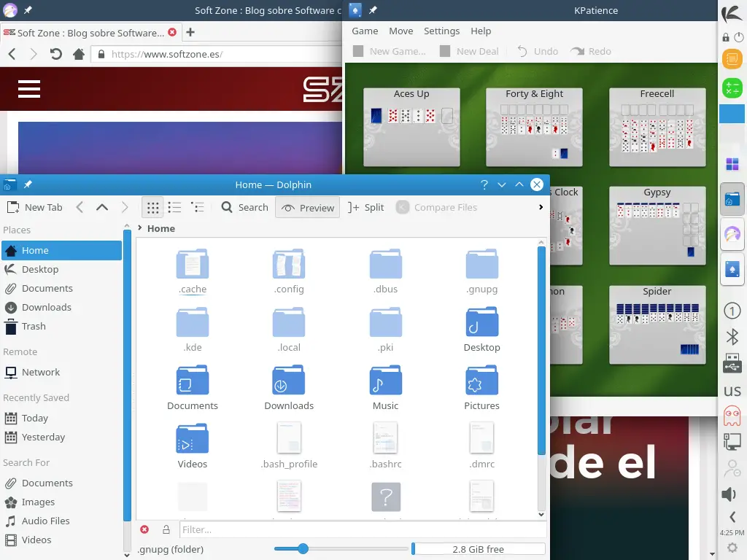Open the Downloads folder icon in file view
747x560 pixels.
click(289, 387)
